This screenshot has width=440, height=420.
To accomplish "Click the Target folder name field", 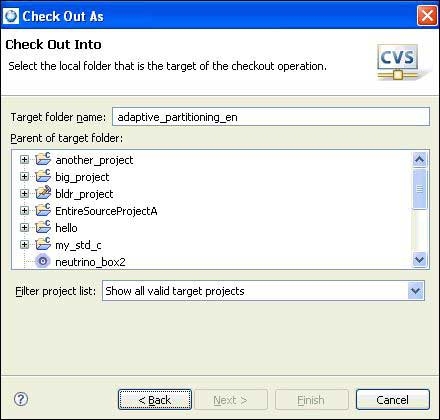I will pyautogui.click(x=271, y=117).
